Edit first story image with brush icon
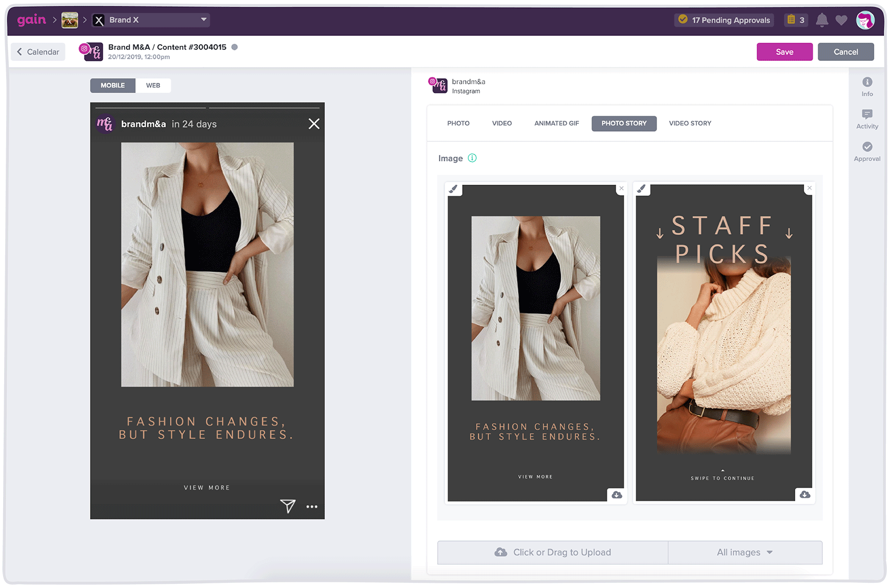Image resolution: width=890 pixels, height=588 pixels. coord(453,189)
